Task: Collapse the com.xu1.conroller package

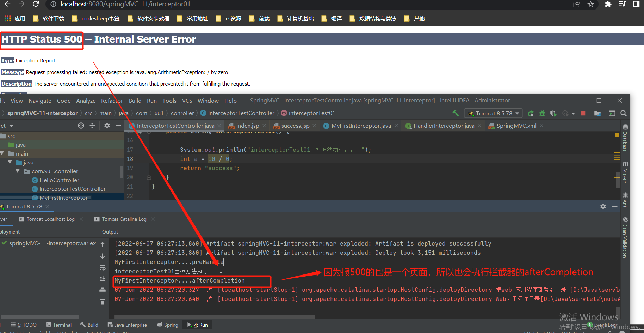Action: (18, 171)
